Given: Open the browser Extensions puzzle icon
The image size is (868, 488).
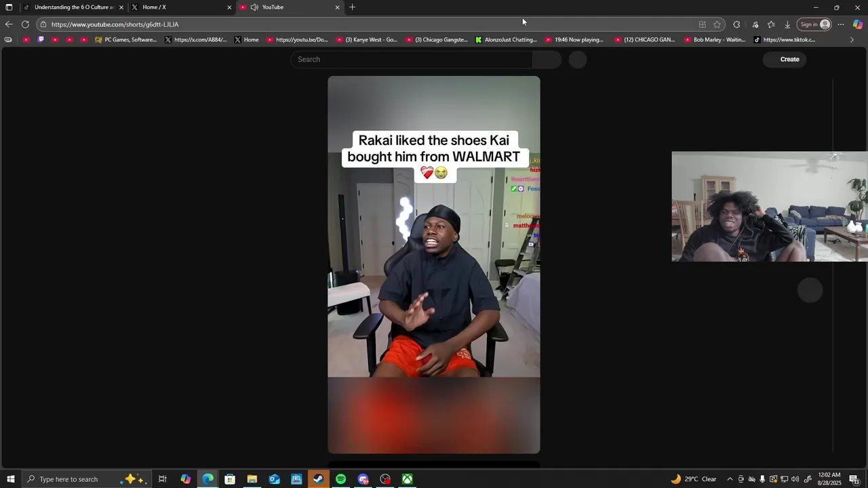Looking at the screenshot, I should coord(736,24).
